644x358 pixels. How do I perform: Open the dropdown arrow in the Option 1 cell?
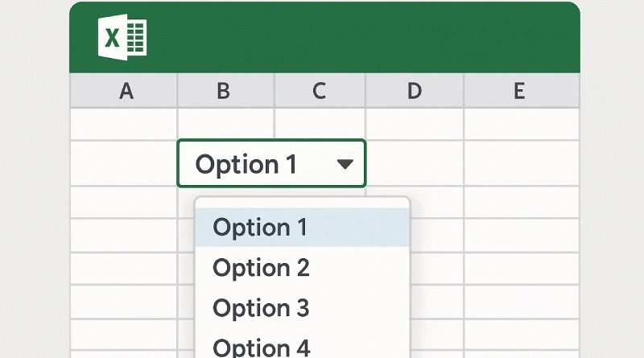(x=345, y=164)
